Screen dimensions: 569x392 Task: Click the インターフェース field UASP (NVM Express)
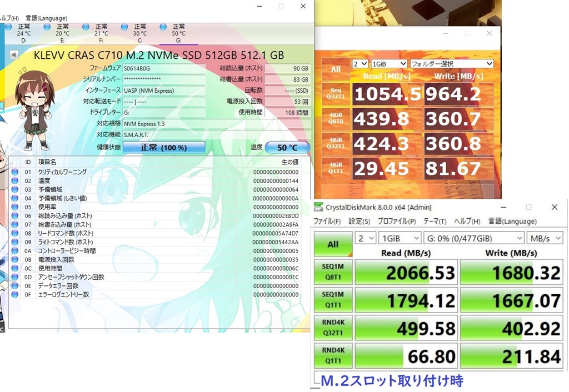coord(164,91)
